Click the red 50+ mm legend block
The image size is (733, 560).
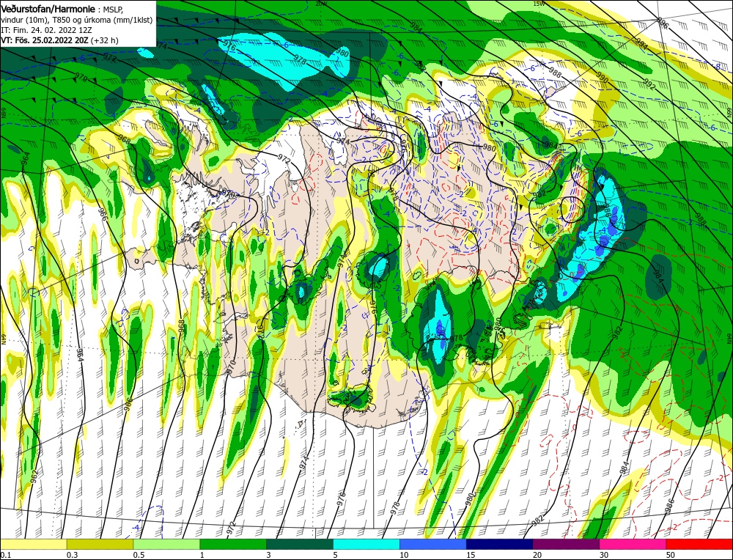click(x=699, y=544)
